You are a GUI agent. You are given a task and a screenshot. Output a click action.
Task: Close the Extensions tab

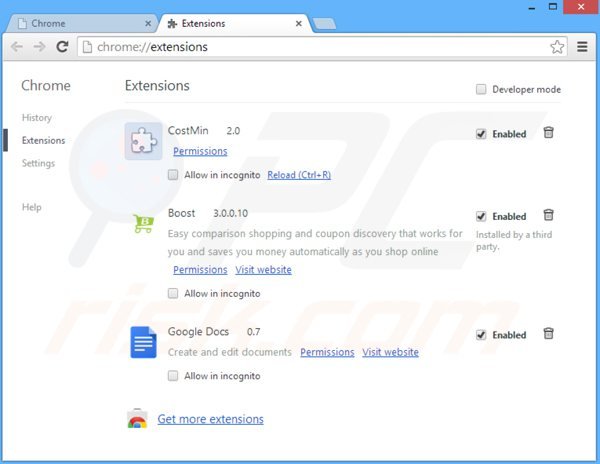(299, 24)
